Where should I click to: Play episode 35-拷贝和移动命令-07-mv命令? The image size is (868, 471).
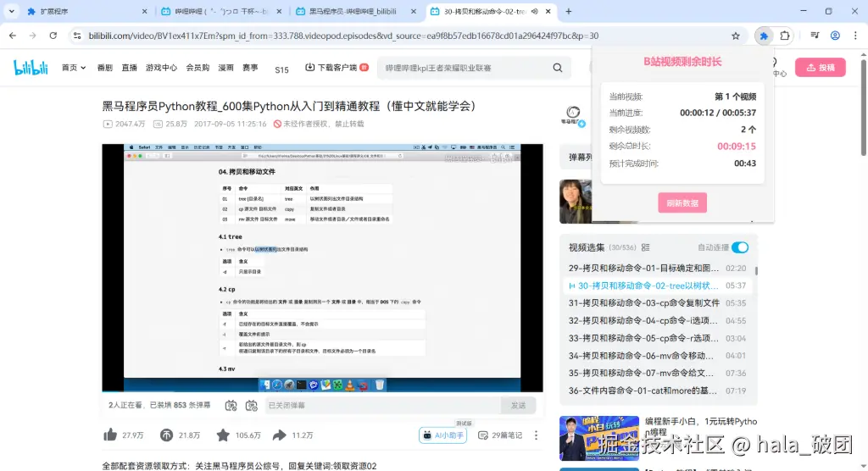[657, 373]
